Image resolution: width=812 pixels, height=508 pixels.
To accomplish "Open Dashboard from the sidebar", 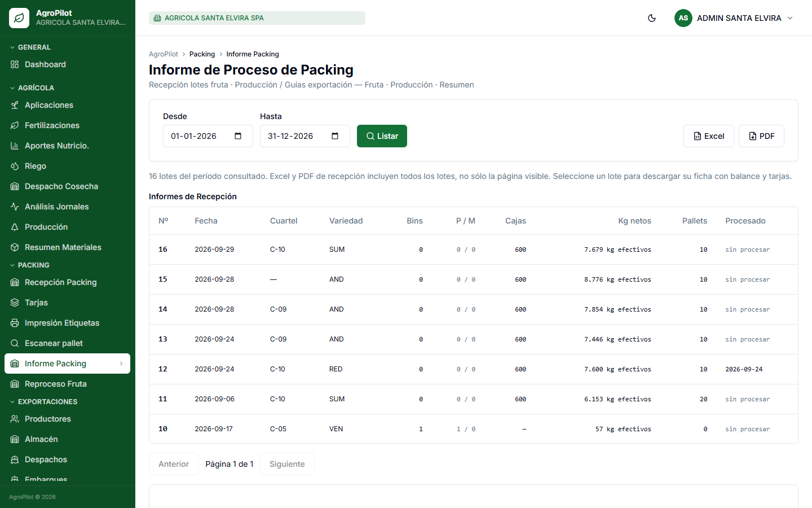I will tap(68, 64).
